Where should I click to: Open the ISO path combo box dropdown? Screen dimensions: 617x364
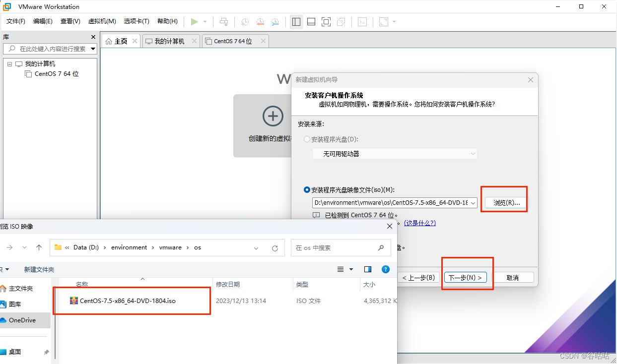coord(473,203)
